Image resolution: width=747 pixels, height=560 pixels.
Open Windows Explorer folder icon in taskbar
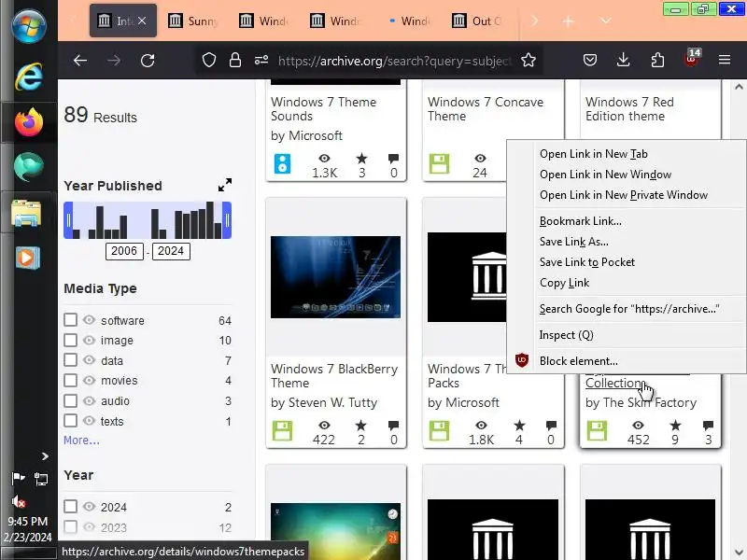coord(27,213)
